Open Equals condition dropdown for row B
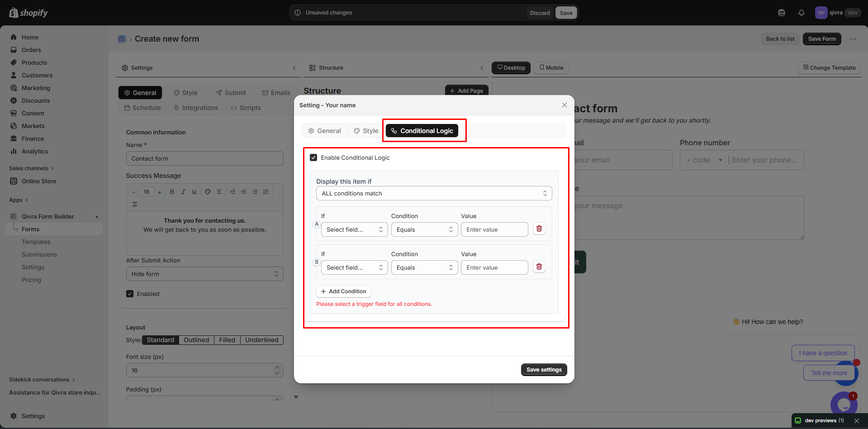 pyautogui.click(x=425, y=267)
